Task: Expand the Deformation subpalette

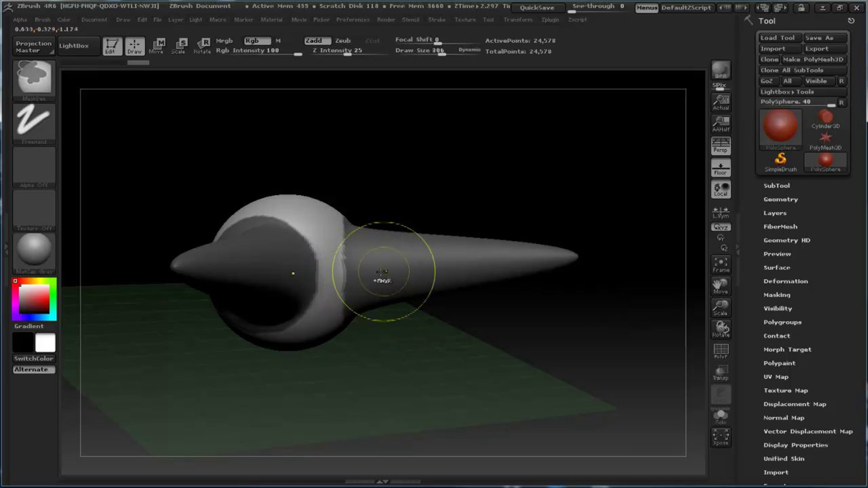Action: (x=785, y=281)
